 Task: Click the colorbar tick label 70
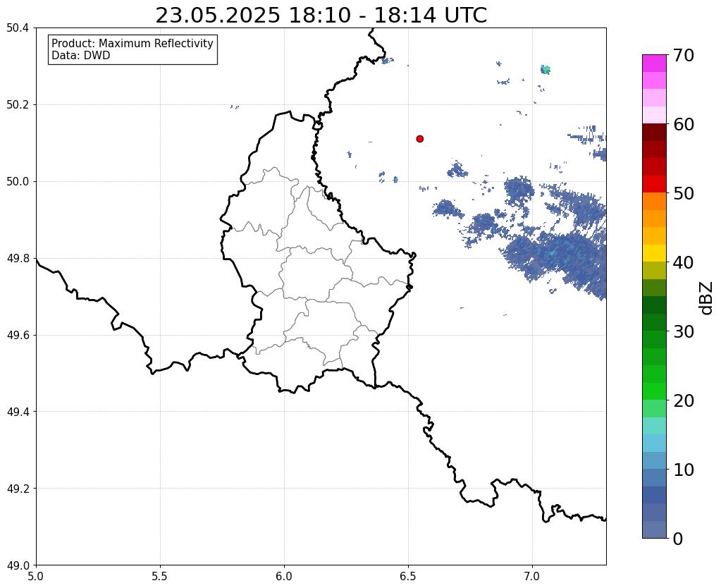point(684,55)
